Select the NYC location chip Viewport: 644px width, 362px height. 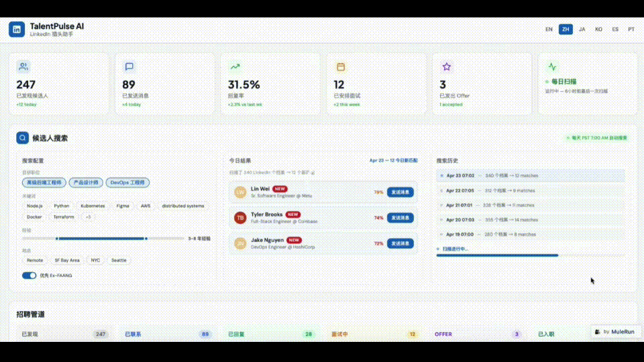(95, 260)
